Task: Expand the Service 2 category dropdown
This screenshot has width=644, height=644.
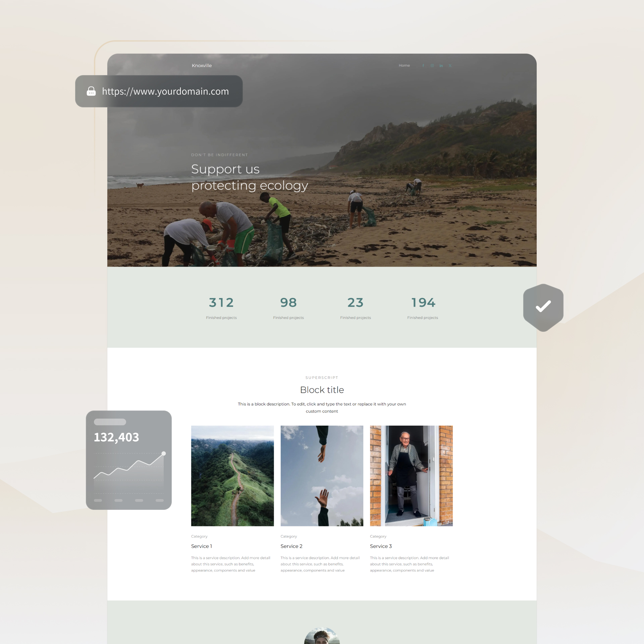Action: click(x=288, y=536)
